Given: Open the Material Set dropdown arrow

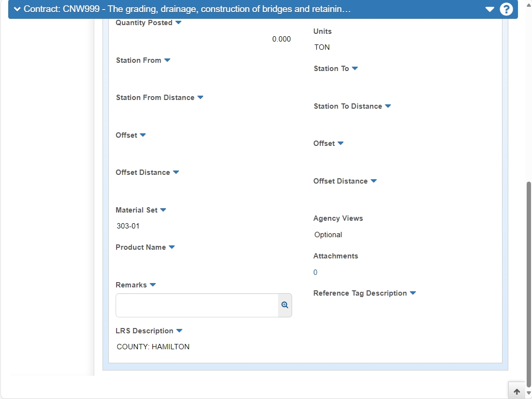Looking at the screenshot, I should (163, 210).
